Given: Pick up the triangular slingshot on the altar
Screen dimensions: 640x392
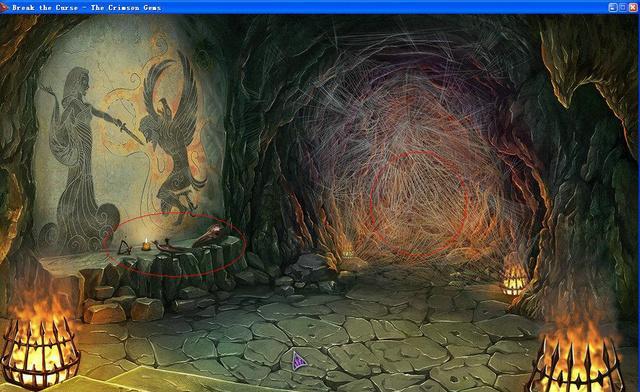Looking at the screenshot, I should point(124,248).
